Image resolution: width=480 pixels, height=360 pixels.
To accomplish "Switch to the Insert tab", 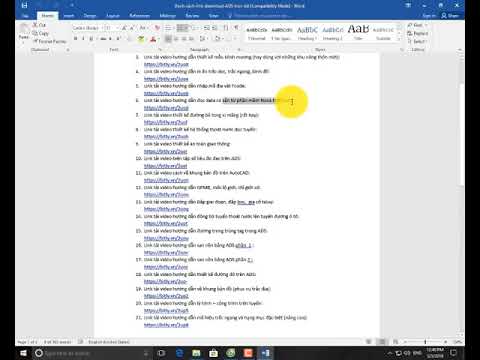I will 69,16.
